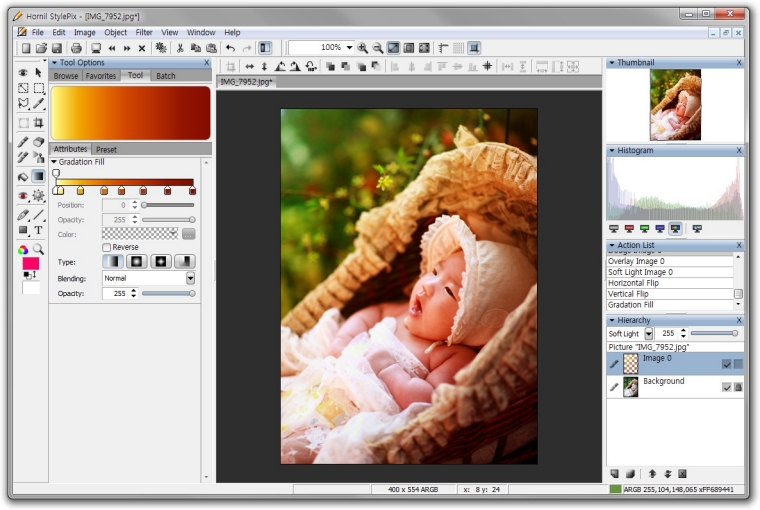Open the File menu
The height and width of the screenshot is (510, 760).
click(x=37, y=32)
